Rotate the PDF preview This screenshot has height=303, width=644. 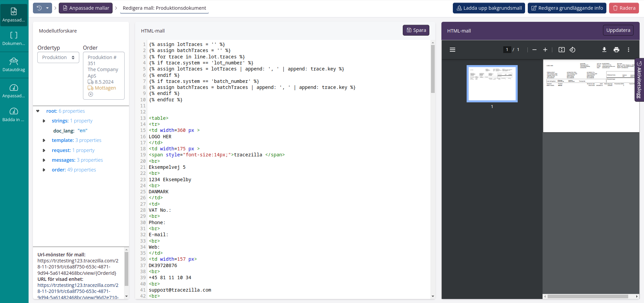[x=572, y=50]
